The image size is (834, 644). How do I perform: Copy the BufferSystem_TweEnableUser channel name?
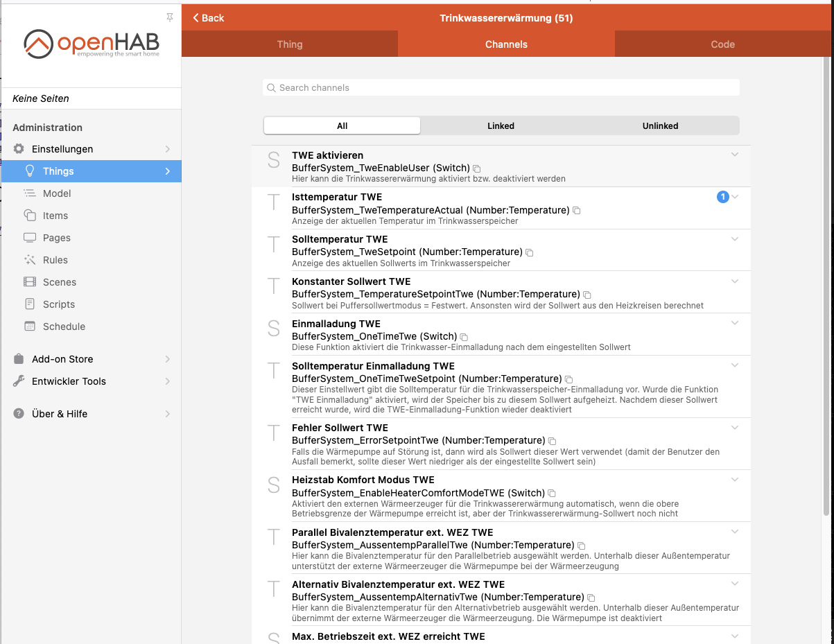[x=476, y=168]
